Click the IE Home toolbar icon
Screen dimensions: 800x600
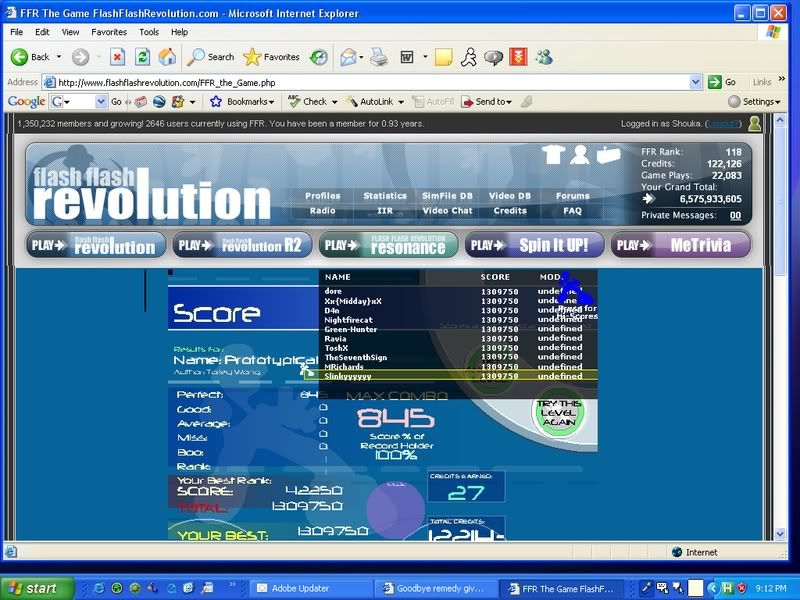coord(167,57)
